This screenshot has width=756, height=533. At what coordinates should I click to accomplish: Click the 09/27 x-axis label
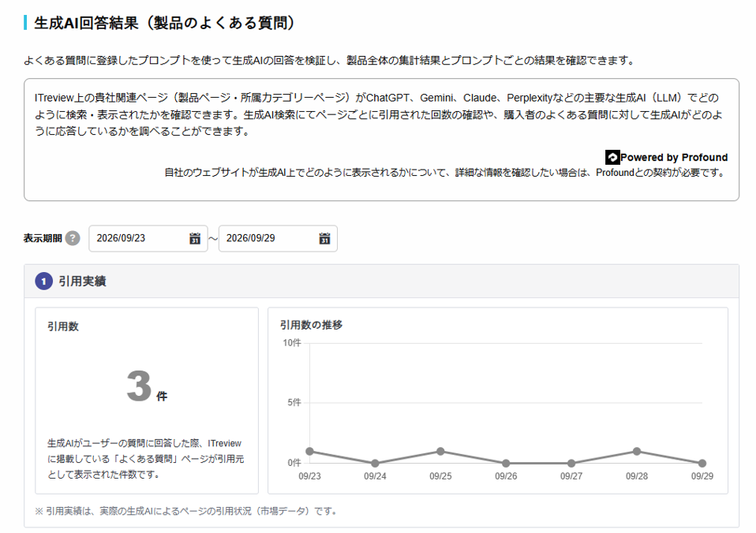pyautogui.click(x=571, y=476)
